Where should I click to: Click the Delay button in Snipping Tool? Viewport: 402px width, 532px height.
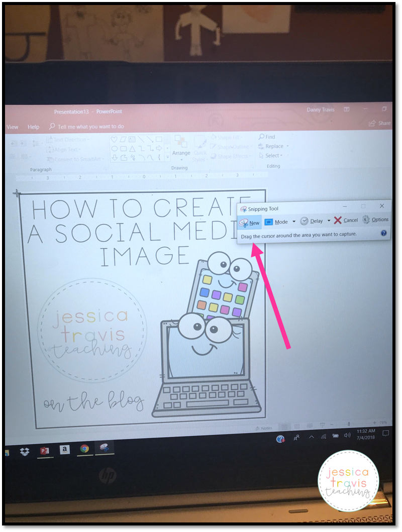point(312,221)
